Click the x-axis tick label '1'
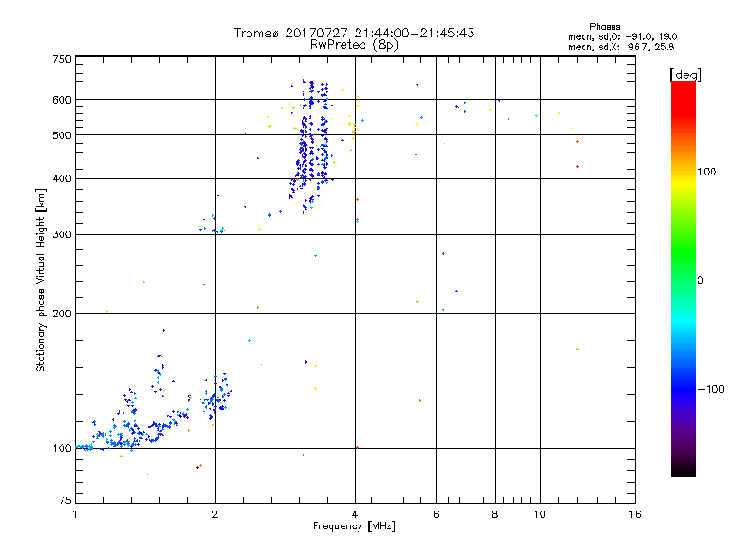Viewport: 747px width, 560px height. [75, 514]
